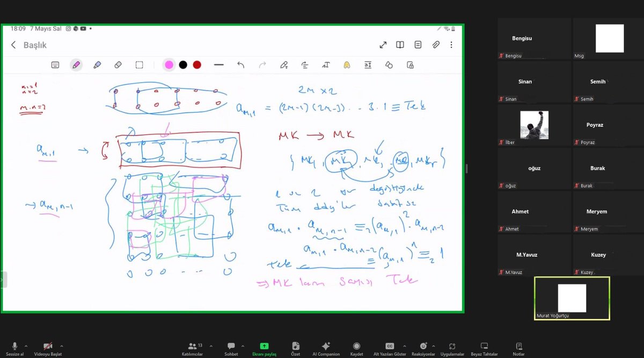Select the lasso selection tool
Screen dimensions: 644x358
(x=139, y=65)
